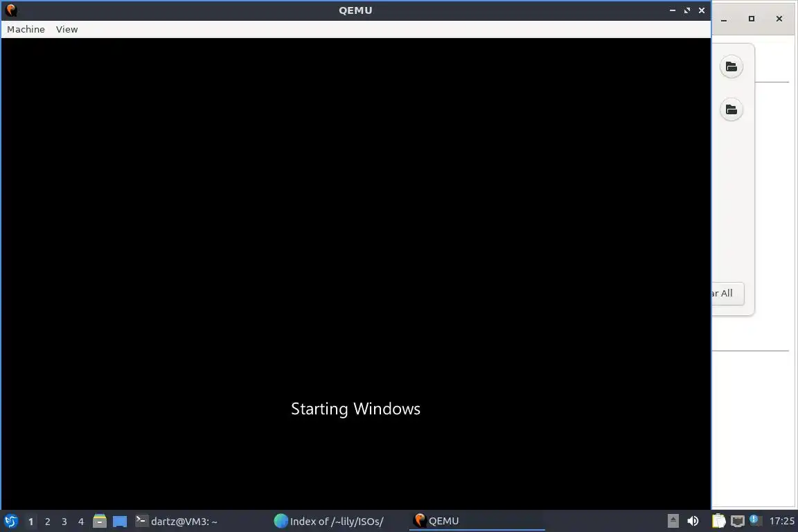Image resolution: width=798 pixels, height=532 pixels.
Task: Minimize the QEMU window
Action: 673,10
